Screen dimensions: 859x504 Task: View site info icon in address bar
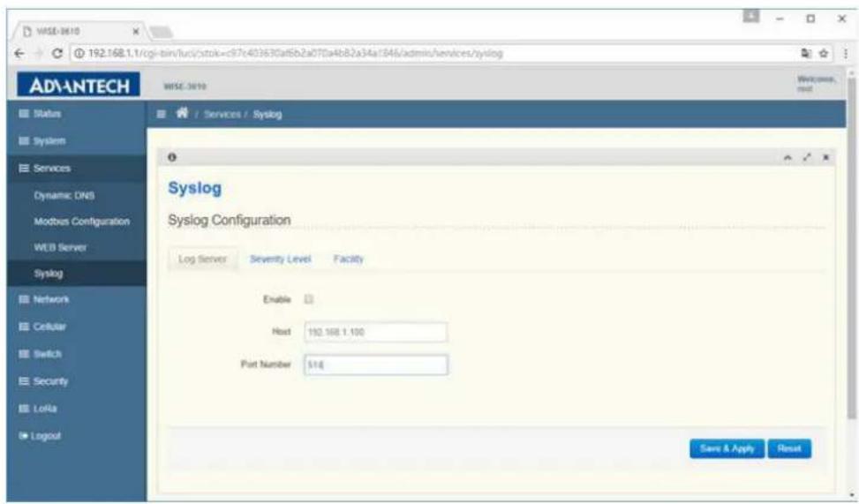[x=79, y=53]
